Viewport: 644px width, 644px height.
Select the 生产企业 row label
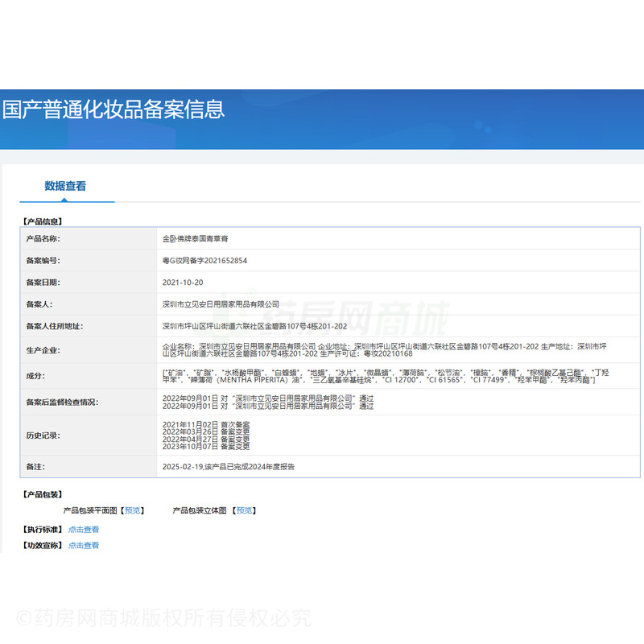coord(43,350)
